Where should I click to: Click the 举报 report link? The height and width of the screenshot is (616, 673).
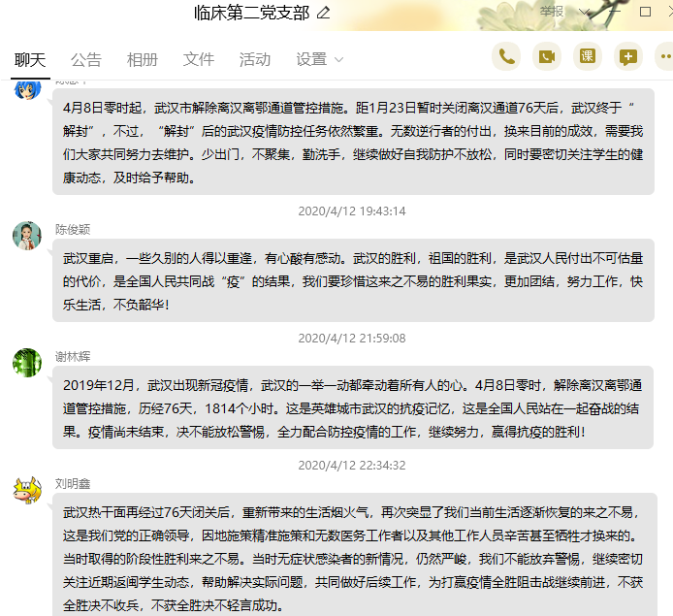[552, 12]
